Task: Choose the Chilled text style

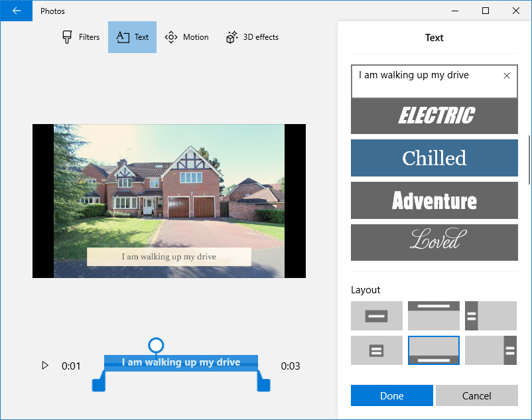Action: click(x=434, y=158)
